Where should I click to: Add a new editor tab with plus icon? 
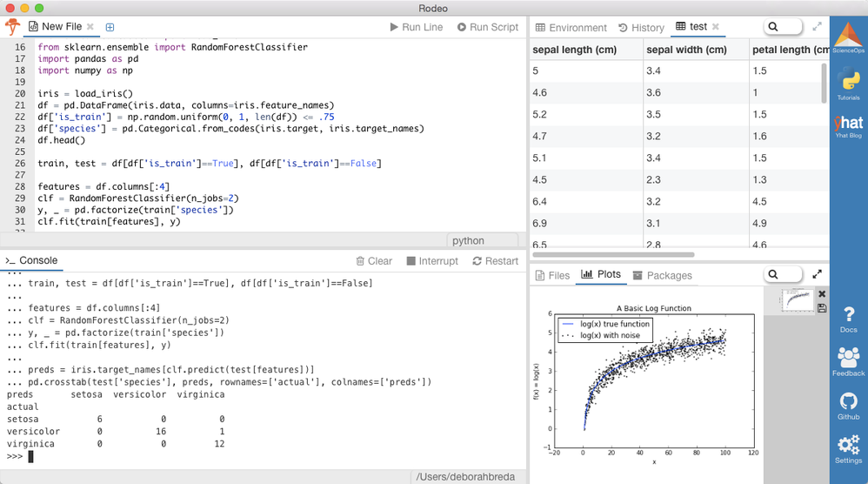pyautogui.click(x=110, y=27)
